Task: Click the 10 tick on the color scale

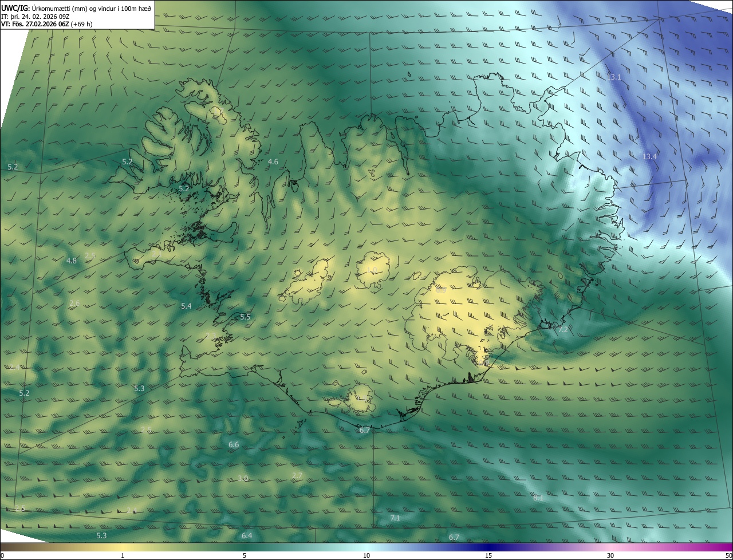Action: (366, 555)
